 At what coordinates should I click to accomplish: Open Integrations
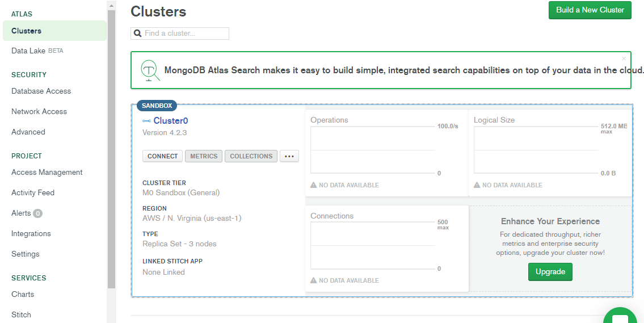31,233
